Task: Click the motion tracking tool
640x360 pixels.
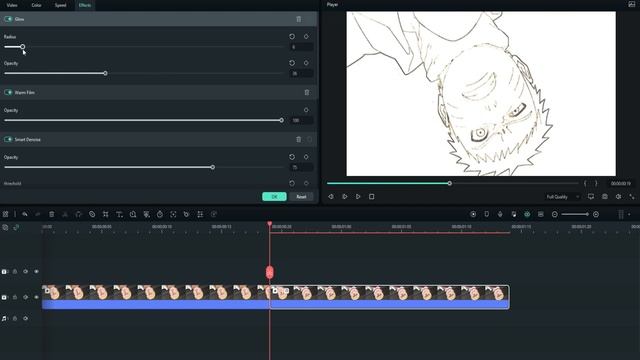Action: [x=173, y=214]
